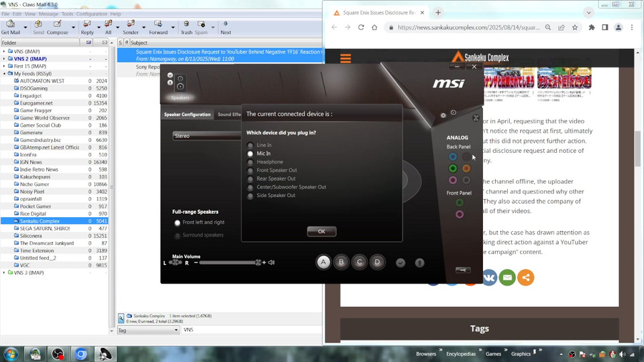Click the Next message toolbar icon
The image size is (644, 362).
pyautogui.click(x=225, y=24)
